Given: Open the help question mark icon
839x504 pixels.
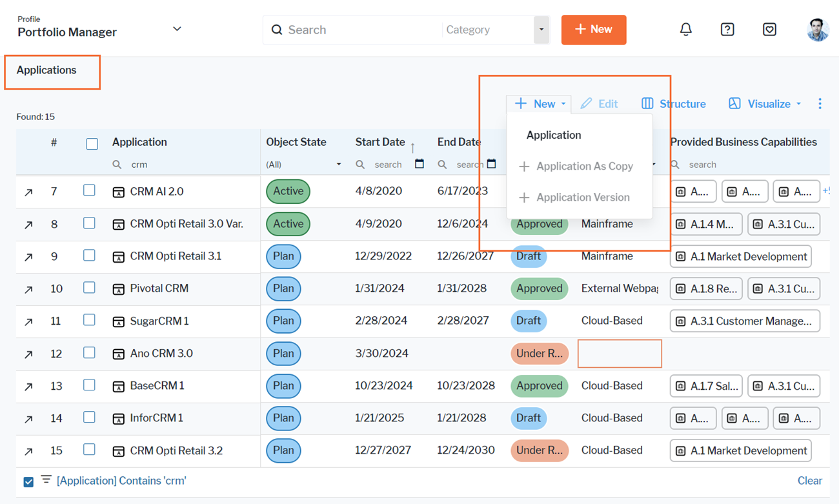Looking at the screenshot, I should coord(727,30).
